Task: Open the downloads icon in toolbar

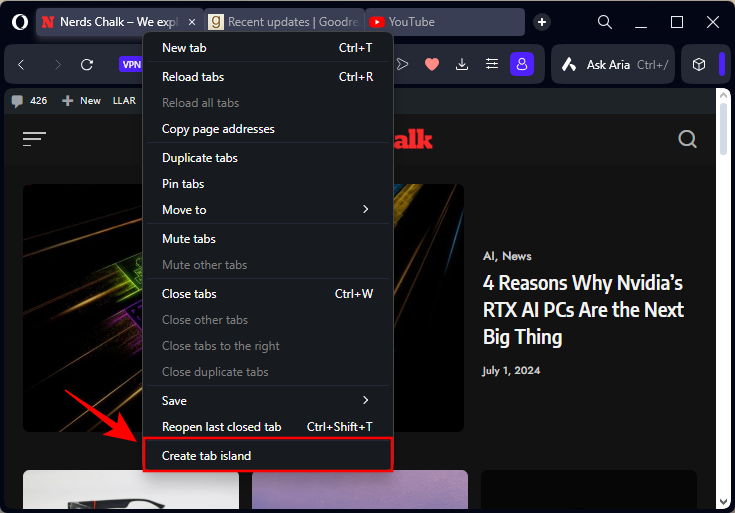Action: [x=462, y=64]
